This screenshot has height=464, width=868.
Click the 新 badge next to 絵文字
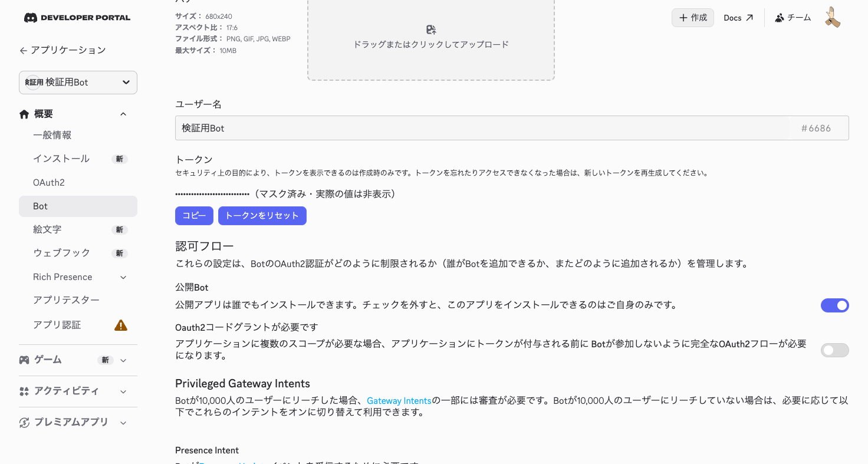120,230
